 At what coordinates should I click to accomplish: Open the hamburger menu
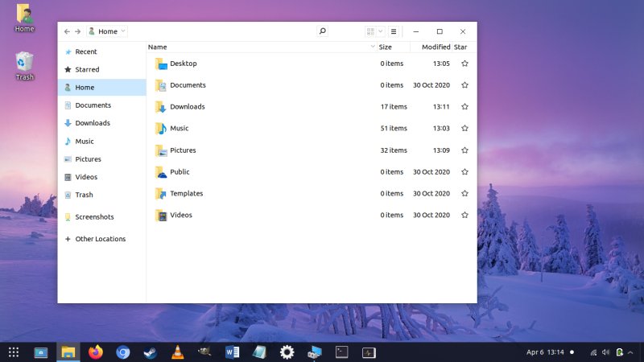394,31
